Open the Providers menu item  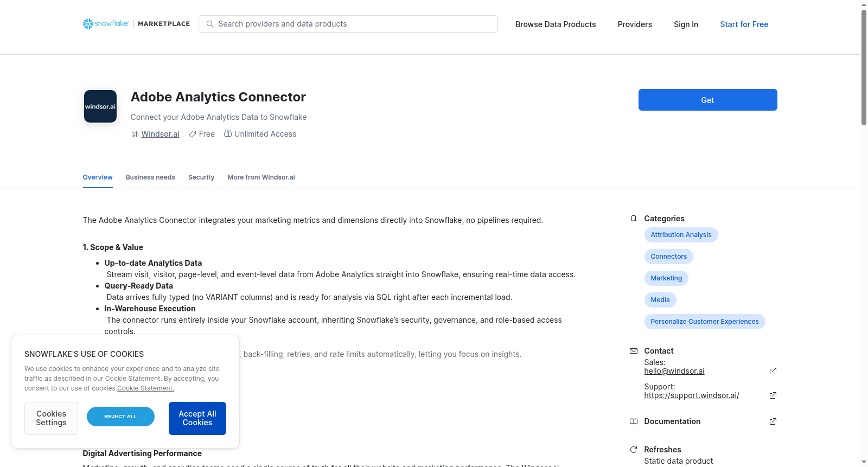click(635, 24)
